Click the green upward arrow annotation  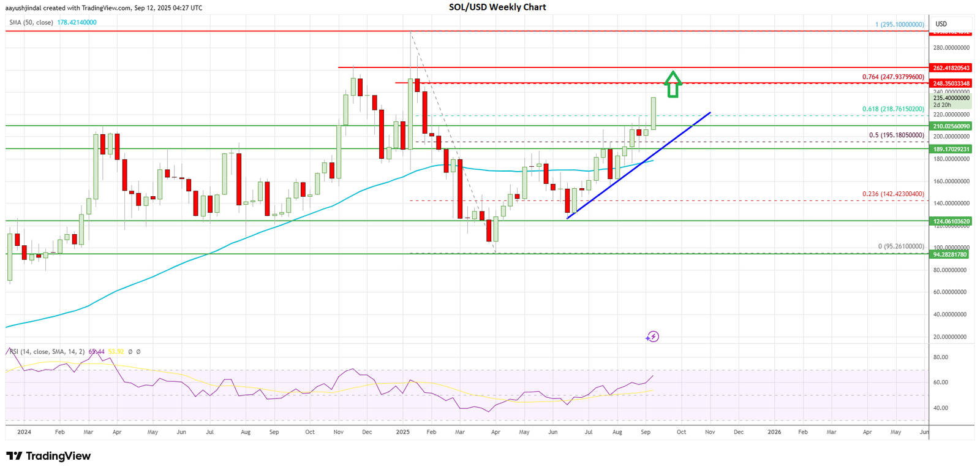click(673, 85)
